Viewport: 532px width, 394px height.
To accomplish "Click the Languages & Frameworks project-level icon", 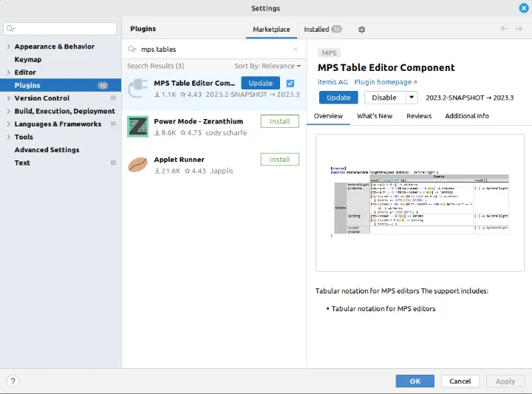I will [x=113, y=124].
